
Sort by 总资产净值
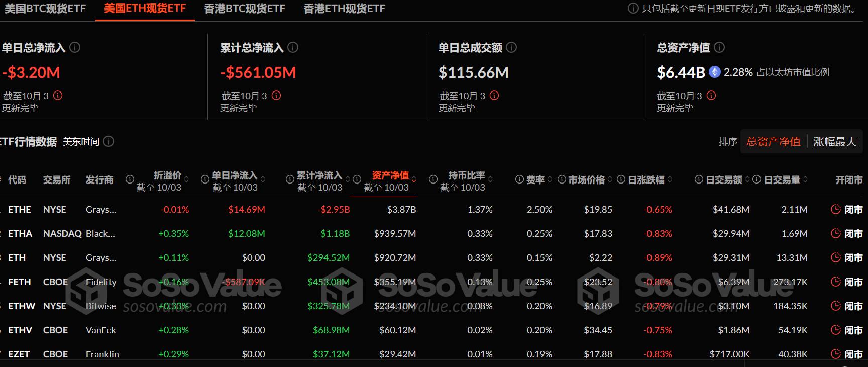click(x=773, y=142)
